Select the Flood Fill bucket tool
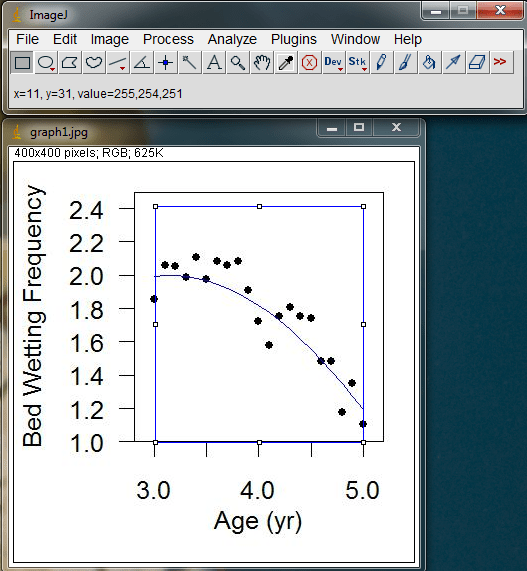 (429, 63)
